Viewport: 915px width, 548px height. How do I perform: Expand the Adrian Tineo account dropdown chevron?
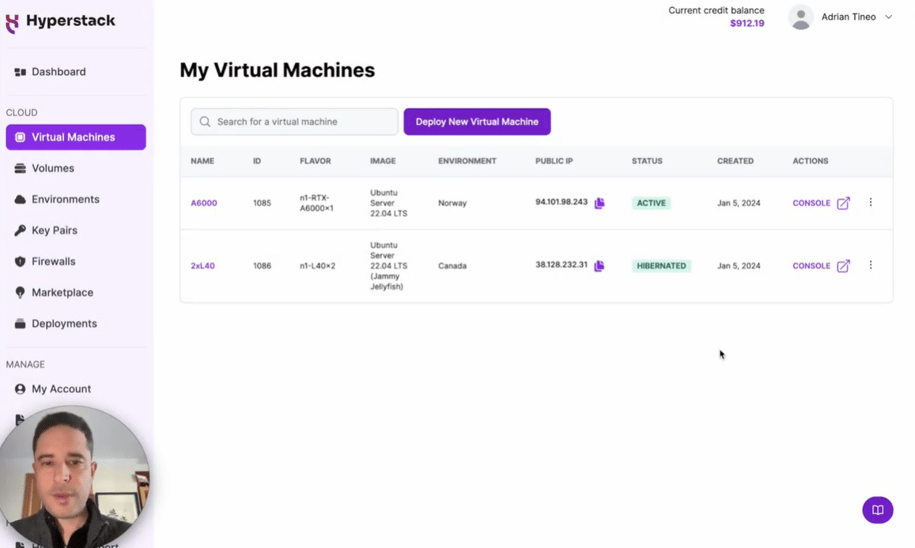coord(888,17)
